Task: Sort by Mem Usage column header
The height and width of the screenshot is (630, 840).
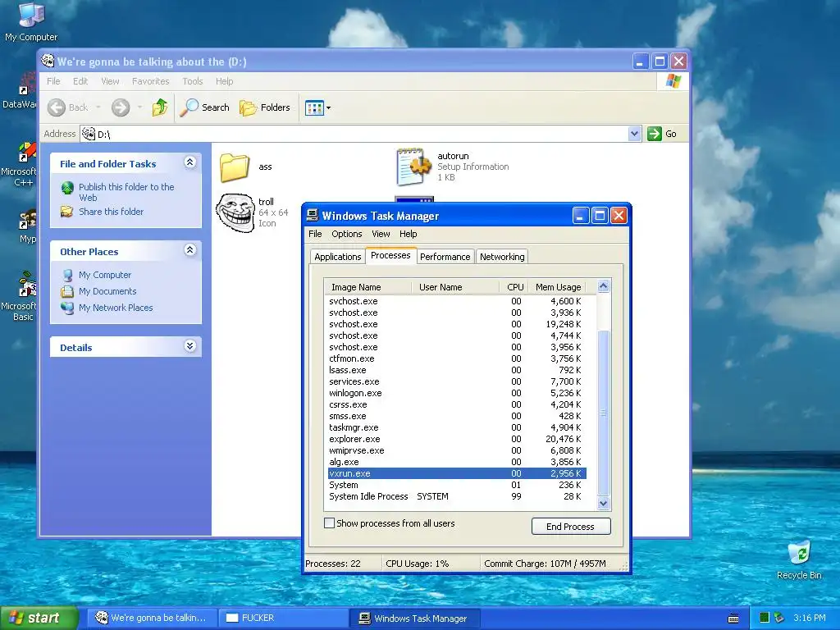Action: pos(558,287)
